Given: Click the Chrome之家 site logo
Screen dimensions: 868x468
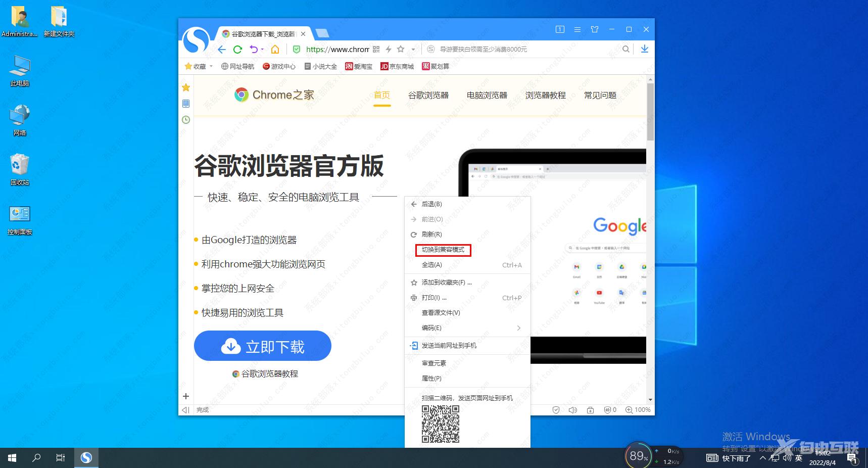Looking at the screenshot, I should point(274,95).
